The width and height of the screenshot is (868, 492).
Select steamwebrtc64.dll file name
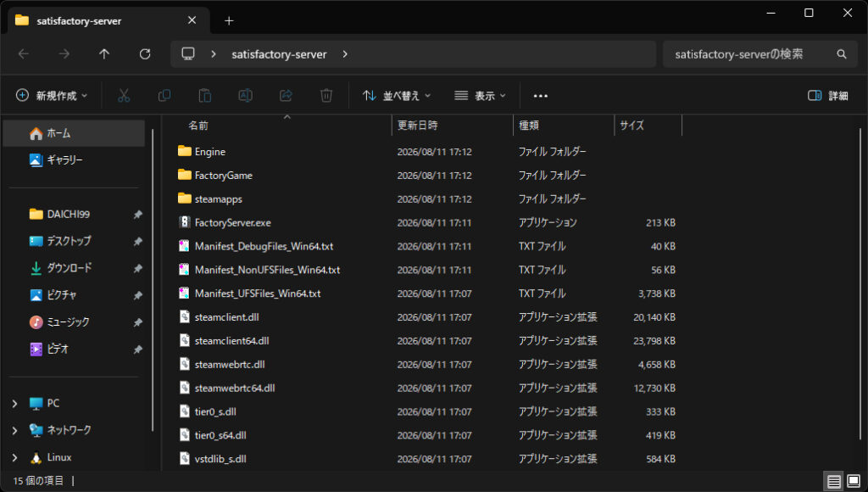[235, 388]
